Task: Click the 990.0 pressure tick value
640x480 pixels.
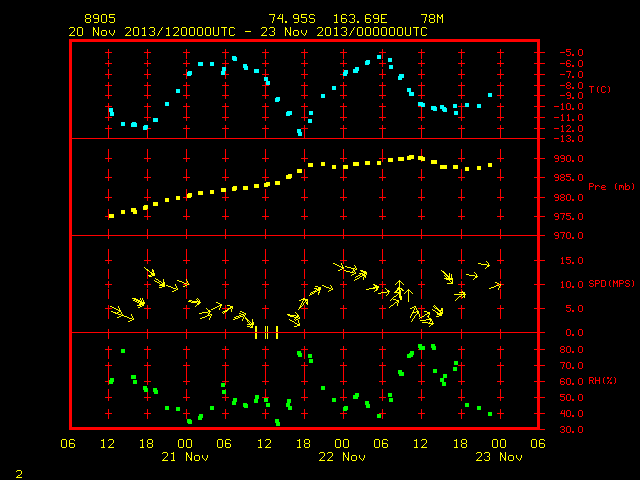Action: click(569, 158)
